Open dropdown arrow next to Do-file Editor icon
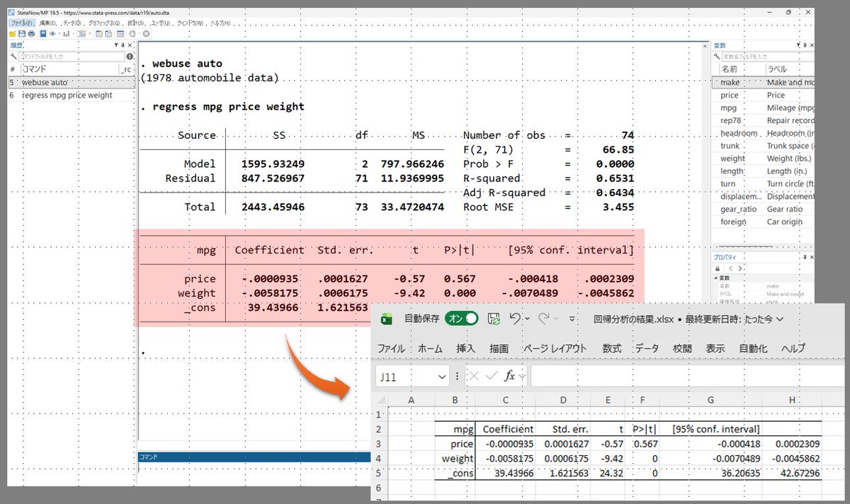Image resolution: width=850 pixels, height=504 pixels. coord(90,34)
